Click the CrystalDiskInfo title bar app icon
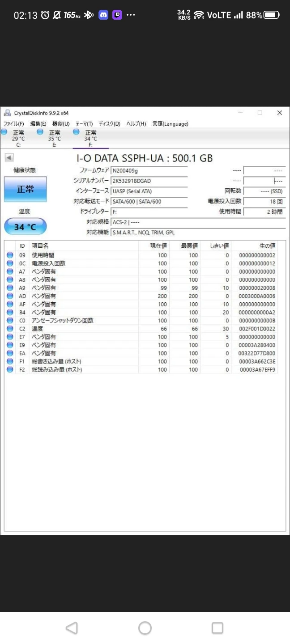Screen dimensions: 290x644 [7, 113]
